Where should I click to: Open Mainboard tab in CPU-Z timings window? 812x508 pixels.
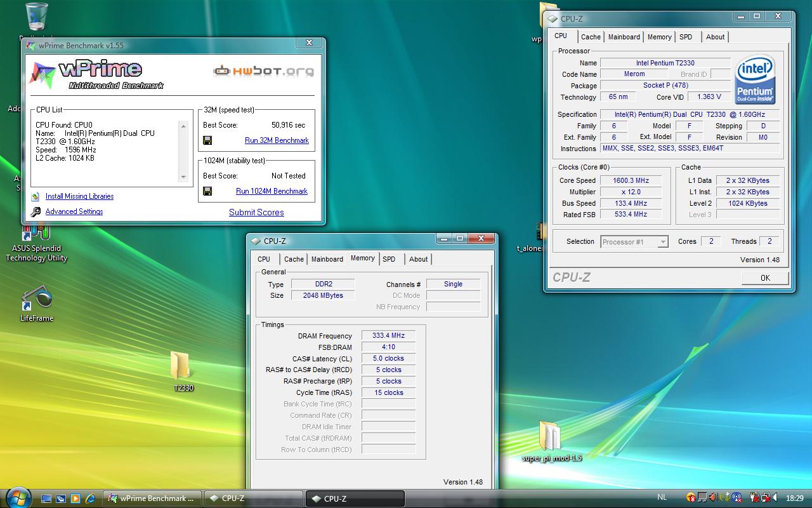click(x=327, y=259)
